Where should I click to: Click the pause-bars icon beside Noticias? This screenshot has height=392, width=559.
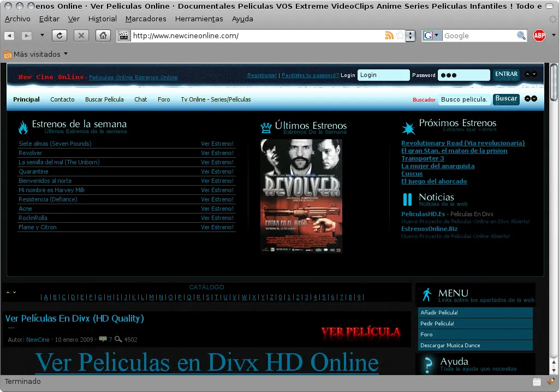(407, 199)
